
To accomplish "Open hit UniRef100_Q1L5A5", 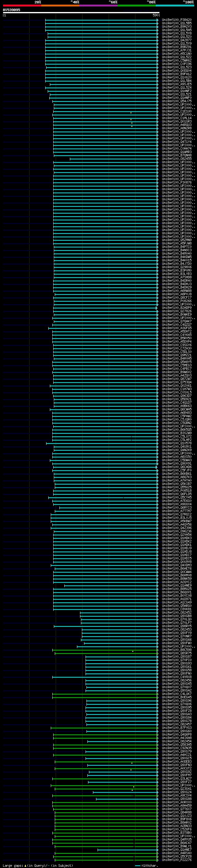I will coord(176,30).
